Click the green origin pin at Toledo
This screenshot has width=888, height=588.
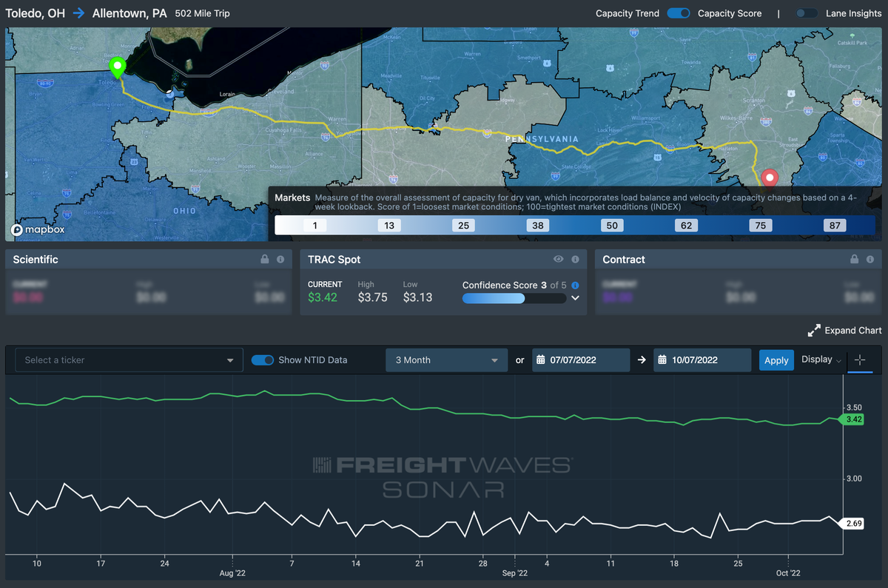117,67
